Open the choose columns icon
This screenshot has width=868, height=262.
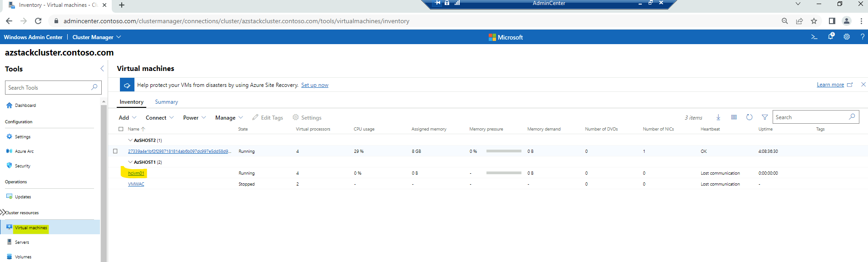pos(734,117)
